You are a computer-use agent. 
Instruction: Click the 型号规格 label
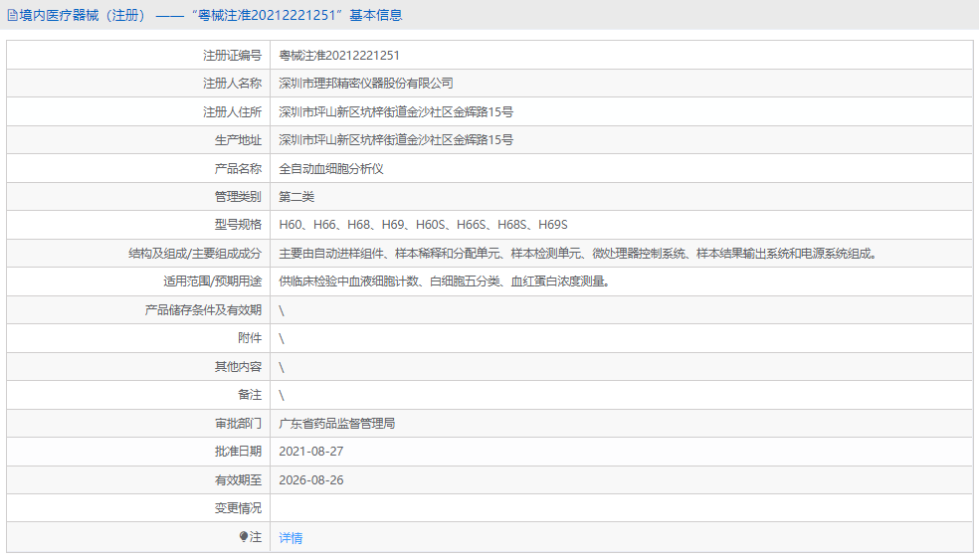(x=238, y=225)
